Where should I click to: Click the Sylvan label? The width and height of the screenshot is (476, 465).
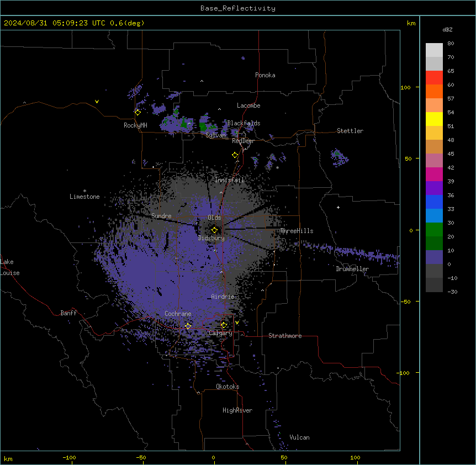(216, 135)
